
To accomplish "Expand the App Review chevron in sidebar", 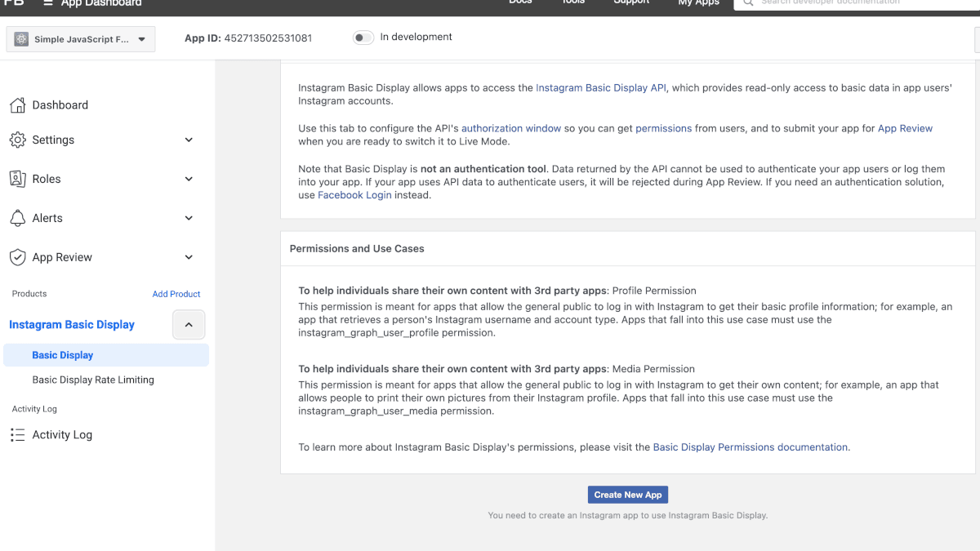I will [x=189, y=257].
